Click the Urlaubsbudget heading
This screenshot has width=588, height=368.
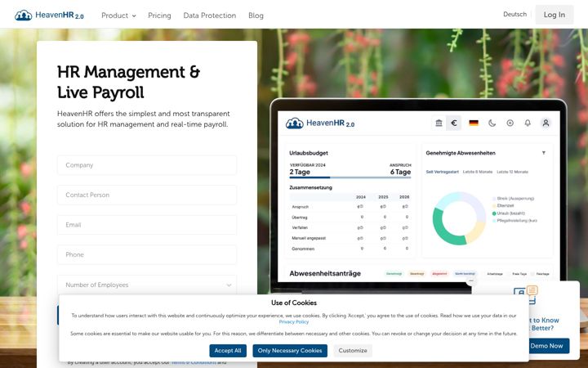pos(309,153)
